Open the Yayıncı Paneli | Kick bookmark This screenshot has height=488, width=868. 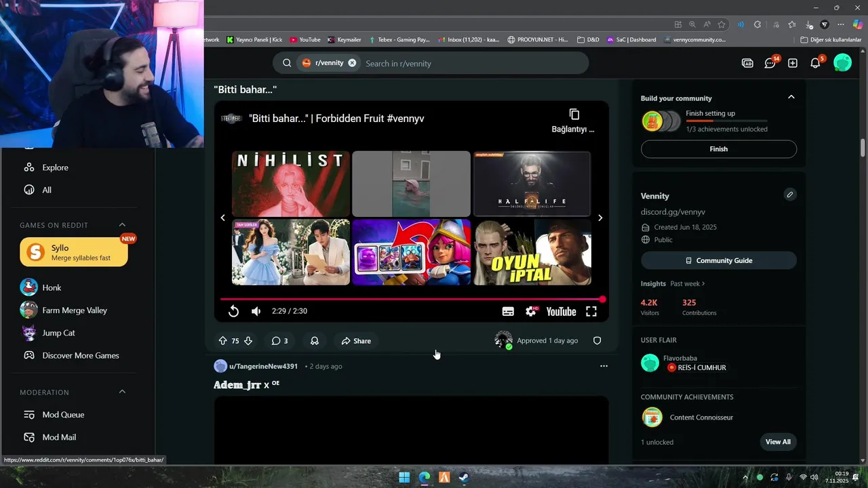coord(254,39)
